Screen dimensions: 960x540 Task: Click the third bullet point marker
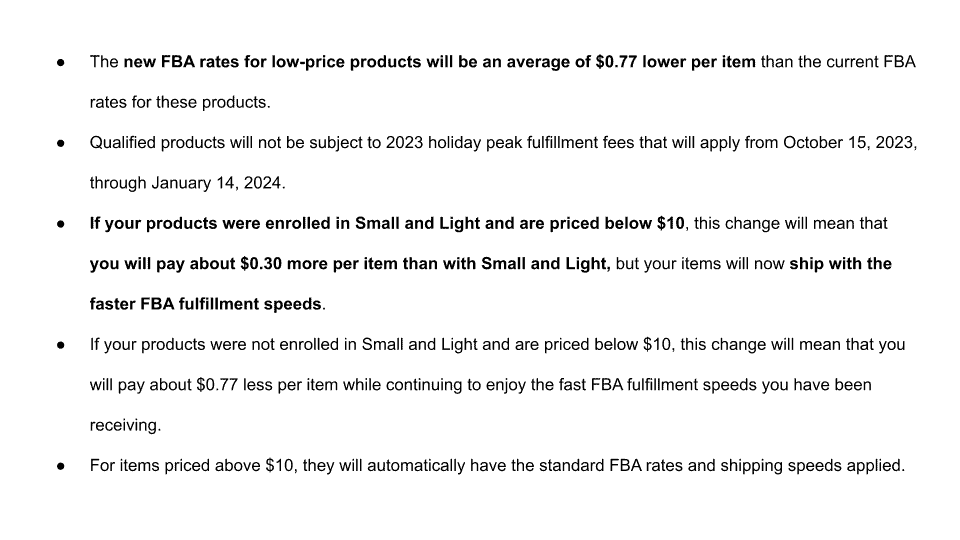61,224
